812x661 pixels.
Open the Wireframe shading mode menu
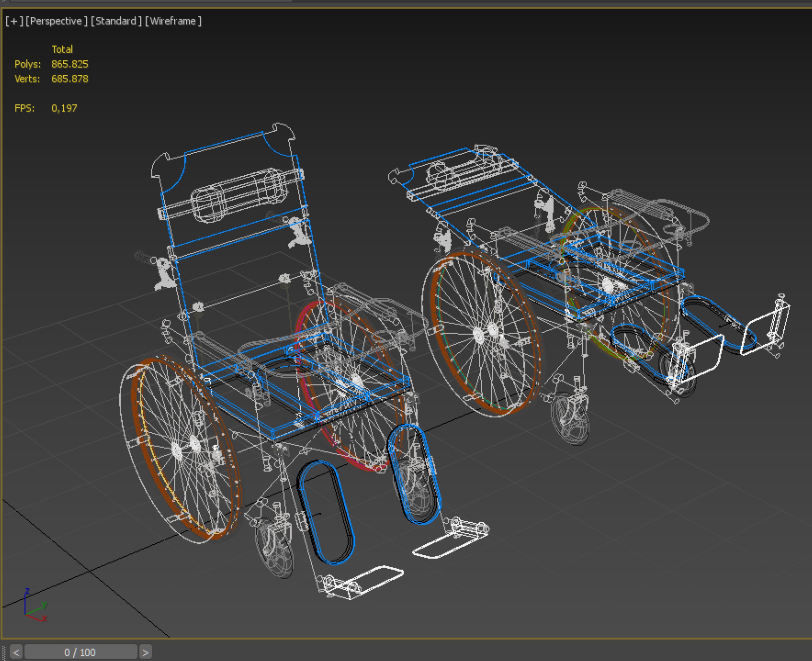pyautogui.click(x=173, y=21)
